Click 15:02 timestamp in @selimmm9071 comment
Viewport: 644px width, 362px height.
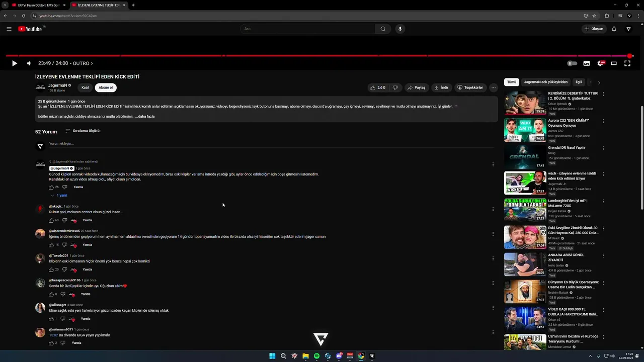(x=53, y=335)
